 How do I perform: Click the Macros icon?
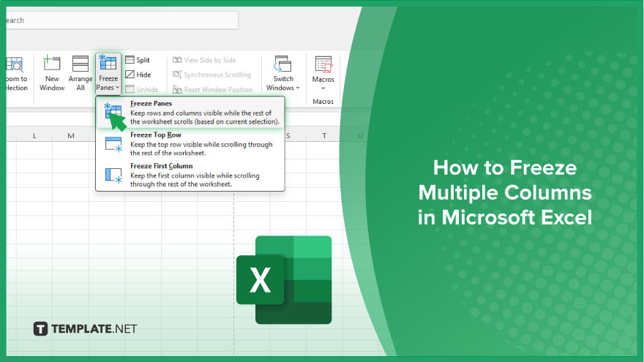click(323, 64)
